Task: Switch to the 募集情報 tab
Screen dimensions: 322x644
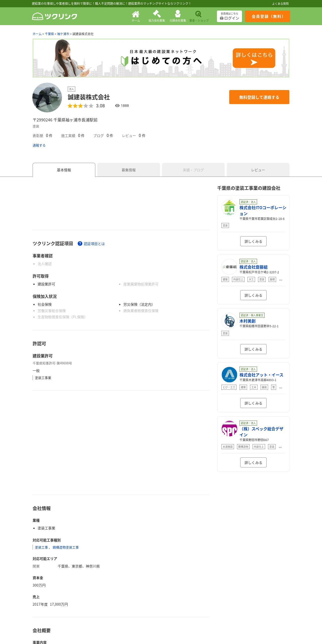Action: coord(129,170)
